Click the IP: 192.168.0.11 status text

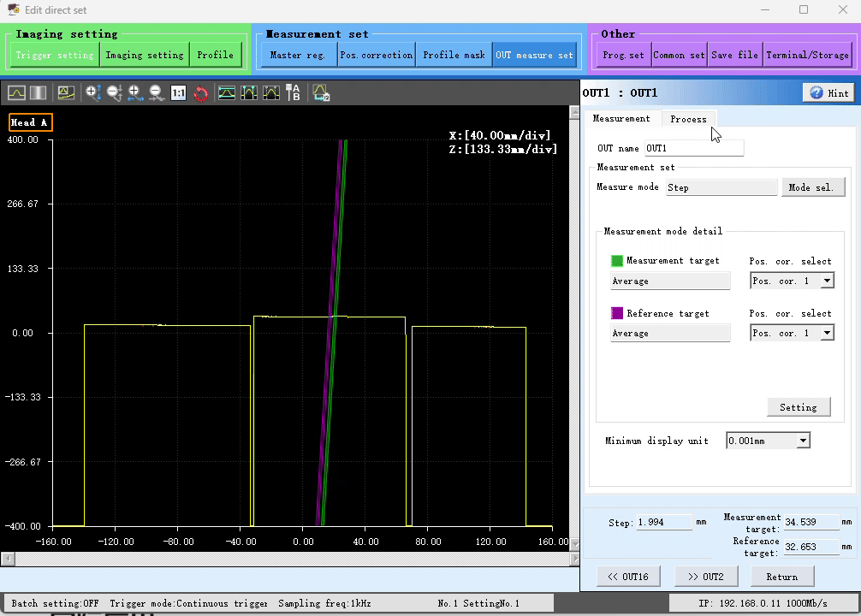pos(763,603)
